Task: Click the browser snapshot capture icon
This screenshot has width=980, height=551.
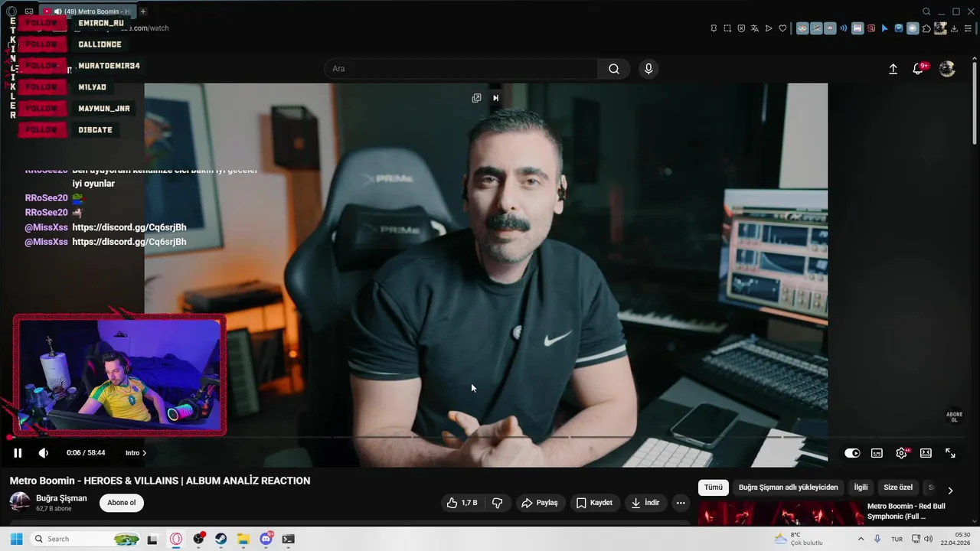Action: coord(727,28)
